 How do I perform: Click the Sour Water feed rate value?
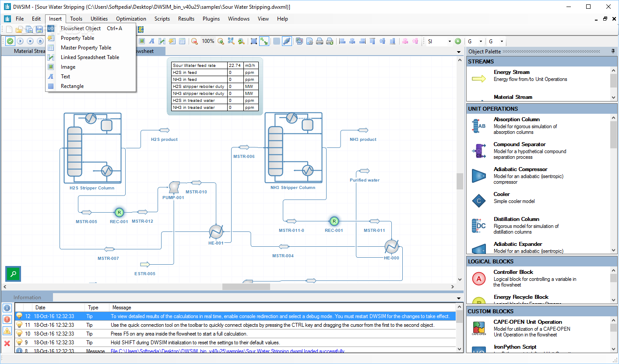235,65
